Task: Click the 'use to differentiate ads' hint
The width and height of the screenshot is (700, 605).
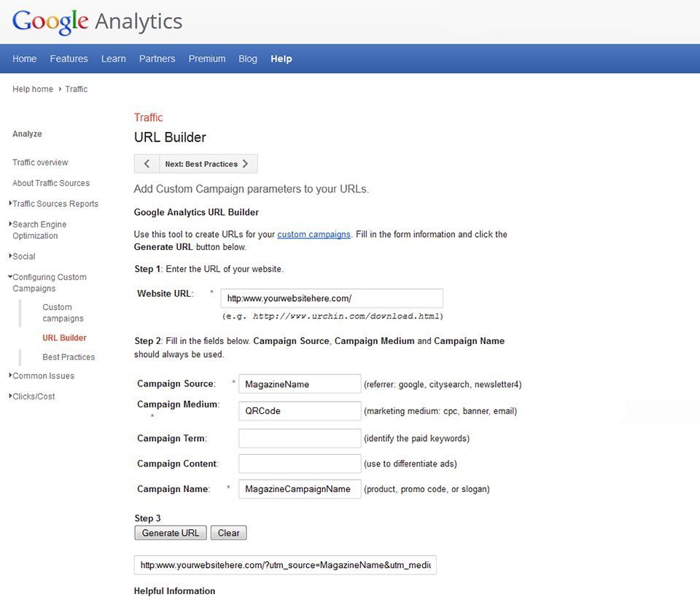Action: [411, 464]
